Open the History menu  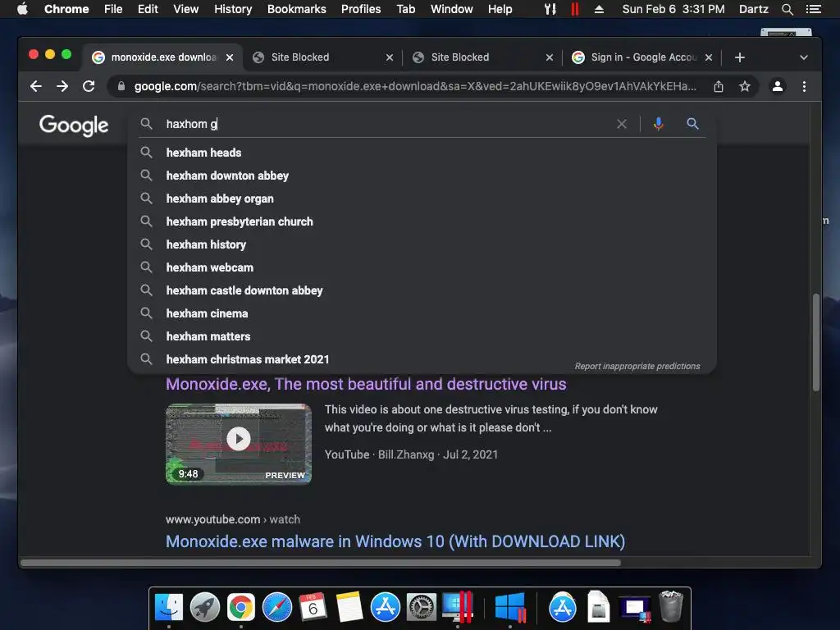(x=233, y=9)
